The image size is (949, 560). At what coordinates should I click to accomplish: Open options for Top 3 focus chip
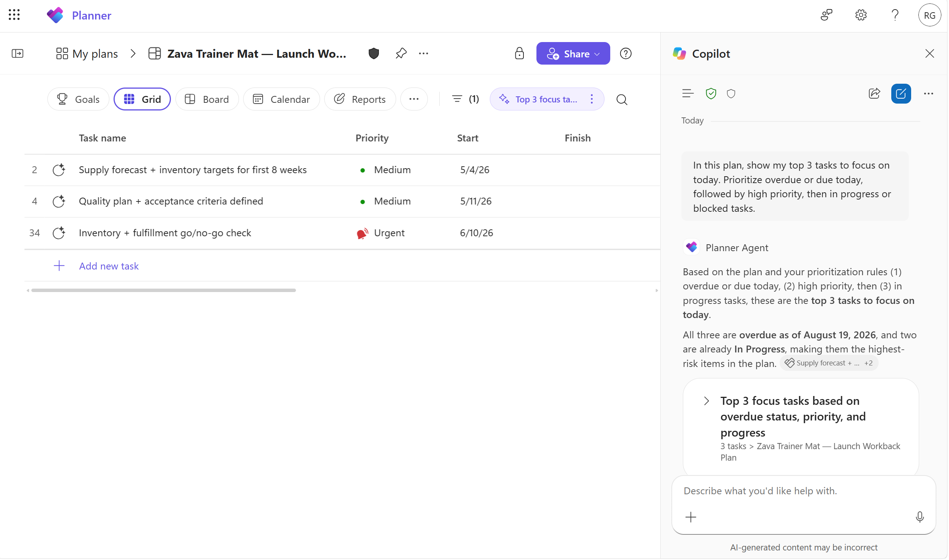click(x=591, y=99)
